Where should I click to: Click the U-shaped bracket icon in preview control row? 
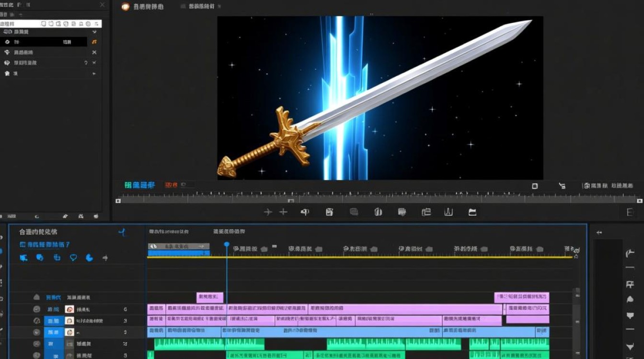point(448,212)
